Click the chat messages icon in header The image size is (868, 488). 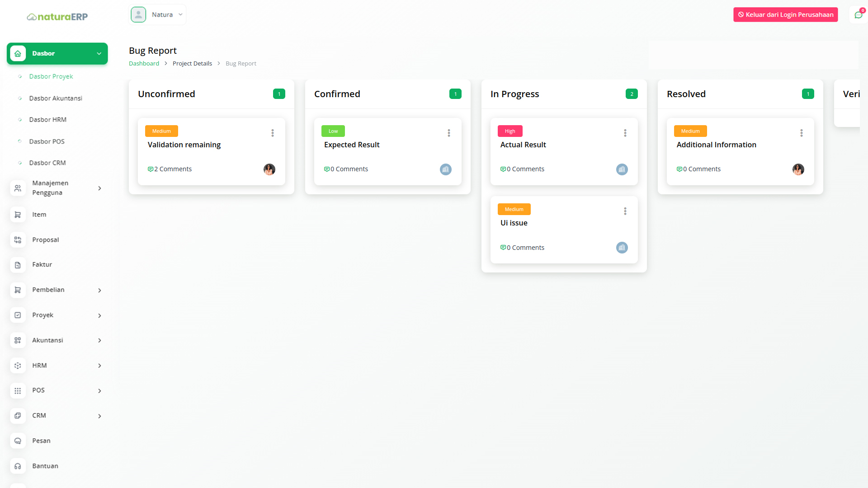[858, 15]
